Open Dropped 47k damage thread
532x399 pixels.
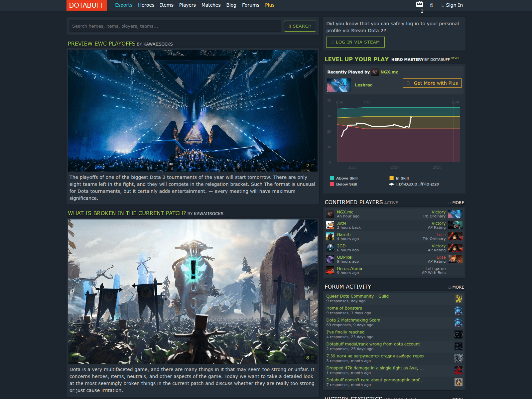pyautogui.click(x=375, y=368)
